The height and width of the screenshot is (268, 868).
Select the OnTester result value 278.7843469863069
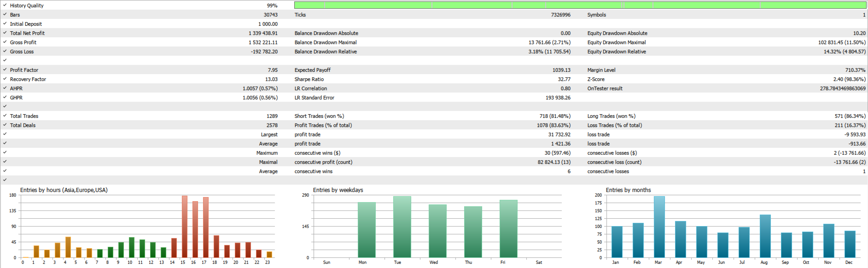point(843,88)
